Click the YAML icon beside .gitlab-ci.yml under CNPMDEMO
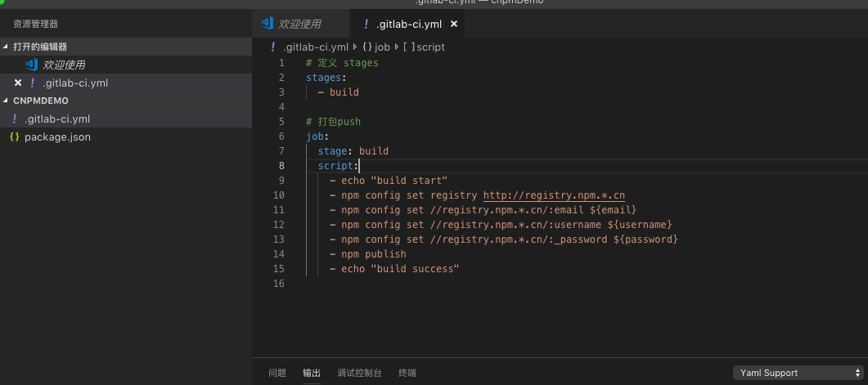The height and width of the screenshot is (385, 868). (15, 119)
